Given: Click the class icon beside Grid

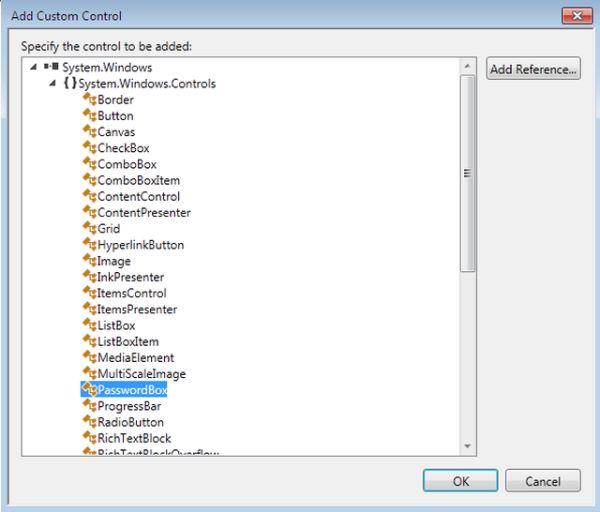Looking at the screenshot, I should click(90, 228).
